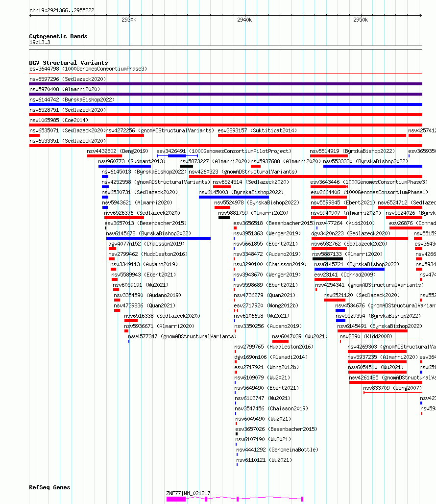The image size is (436, 504).
Task: Open nsv5533330 (ByrskaBishop2022) variant label
Action: pos(365,161)
